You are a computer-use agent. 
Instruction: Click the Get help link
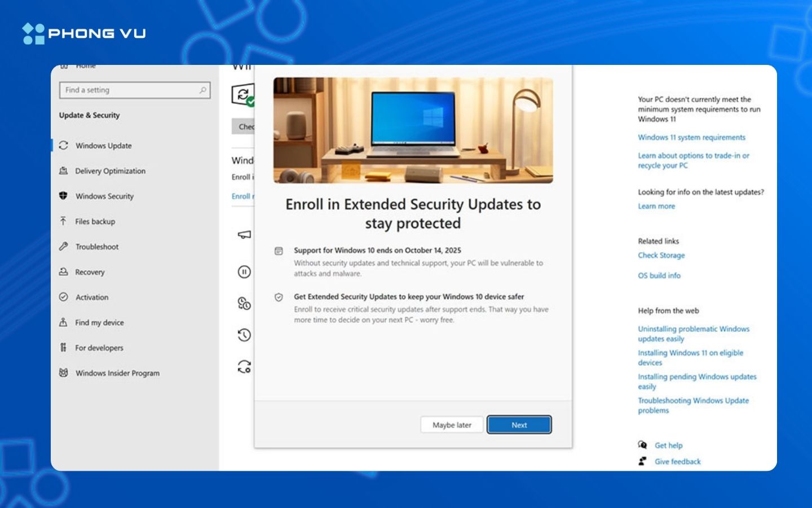(668, 446)
